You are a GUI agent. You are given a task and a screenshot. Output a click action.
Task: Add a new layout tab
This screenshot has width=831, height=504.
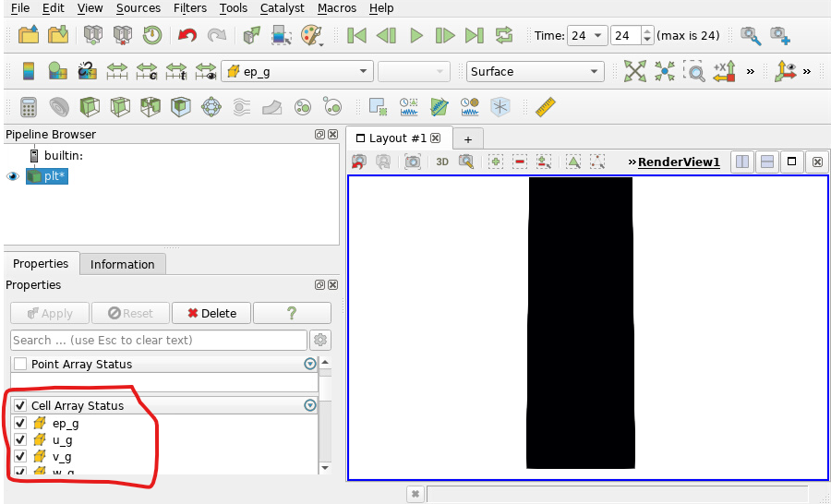pos(467,139)
